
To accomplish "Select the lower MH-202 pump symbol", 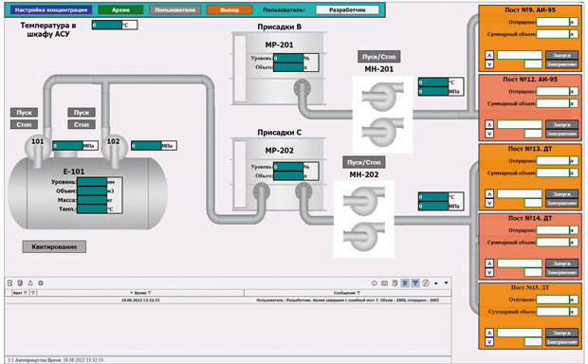I will tap(364, 237).
